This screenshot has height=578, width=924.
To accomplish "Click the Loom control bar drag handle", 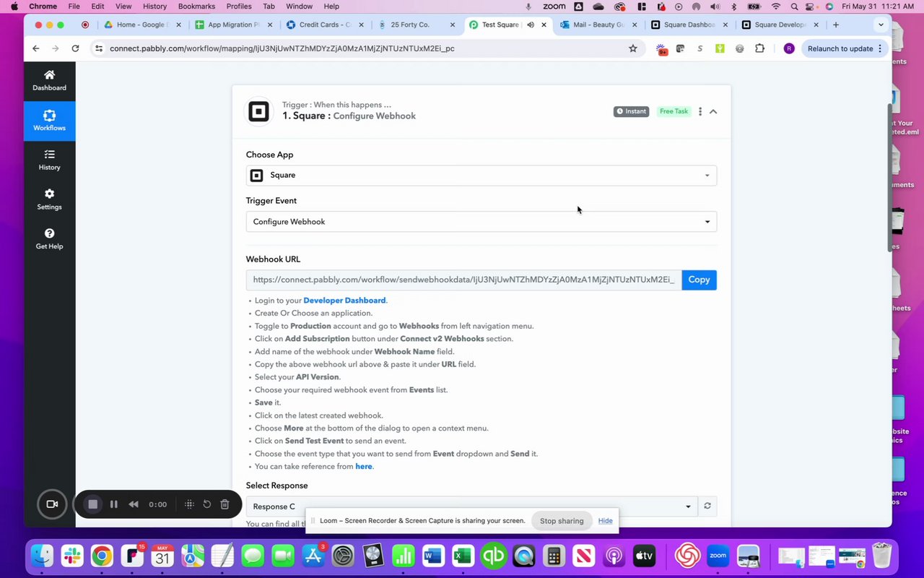I will [x=189, y=504].
